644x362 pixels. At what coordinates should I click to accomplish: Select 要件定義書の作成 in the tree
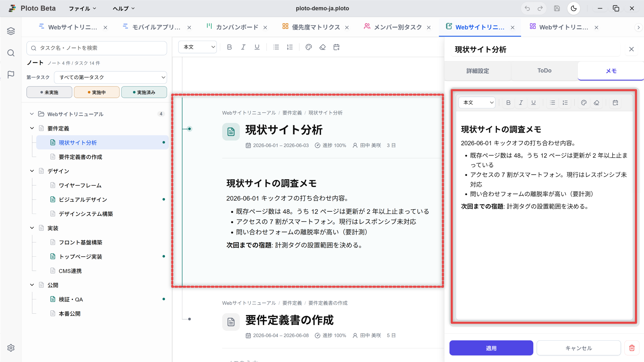(102, 157)
